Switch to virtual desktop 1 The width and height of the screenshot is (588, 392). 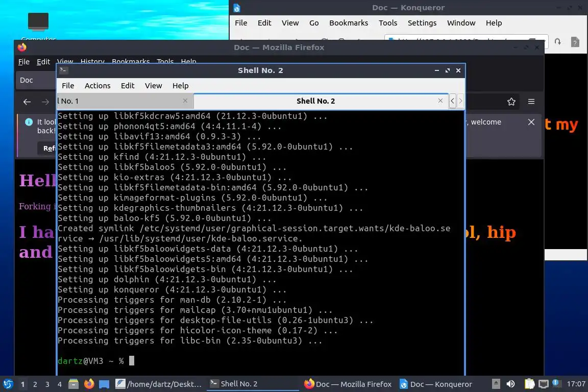click(x=22, y=384)
